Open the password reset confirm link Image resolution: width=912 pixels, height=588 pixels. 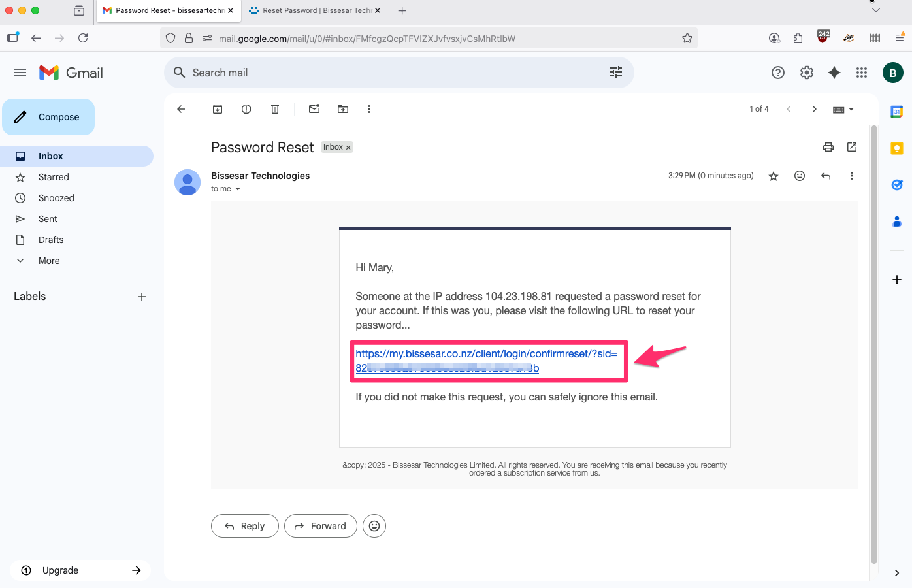point(486,361)
